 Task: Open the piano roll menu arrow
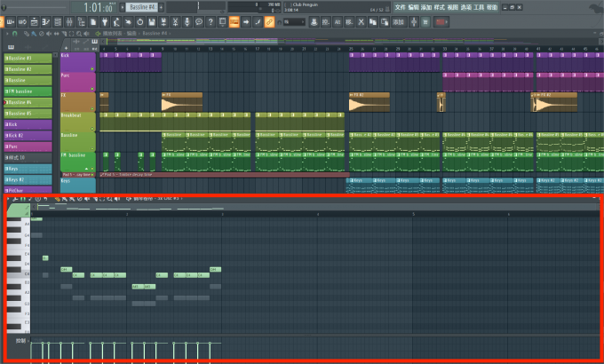coord(8,199)
